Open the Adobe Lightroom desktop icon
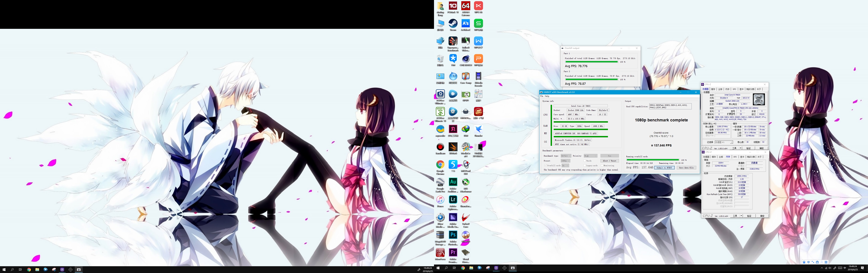 click(453, 203)
